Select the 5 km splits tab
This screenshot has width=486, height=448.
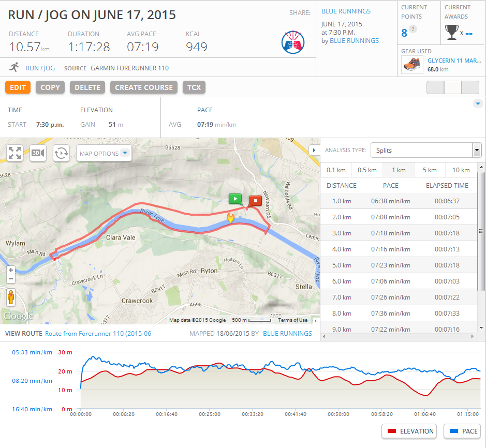(429, 170)
